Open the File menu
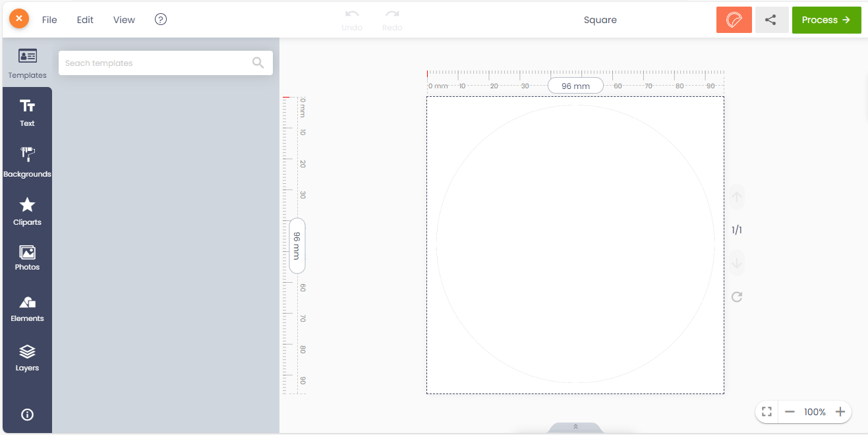This screenshot has width=868, height=435. (49, 20)
